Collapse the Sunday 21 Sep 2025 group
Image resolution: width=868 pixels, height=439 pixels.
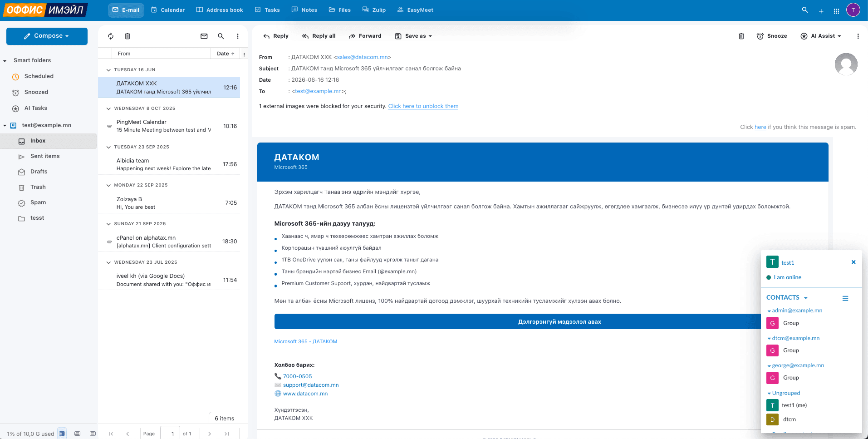(x=108, y=224)
